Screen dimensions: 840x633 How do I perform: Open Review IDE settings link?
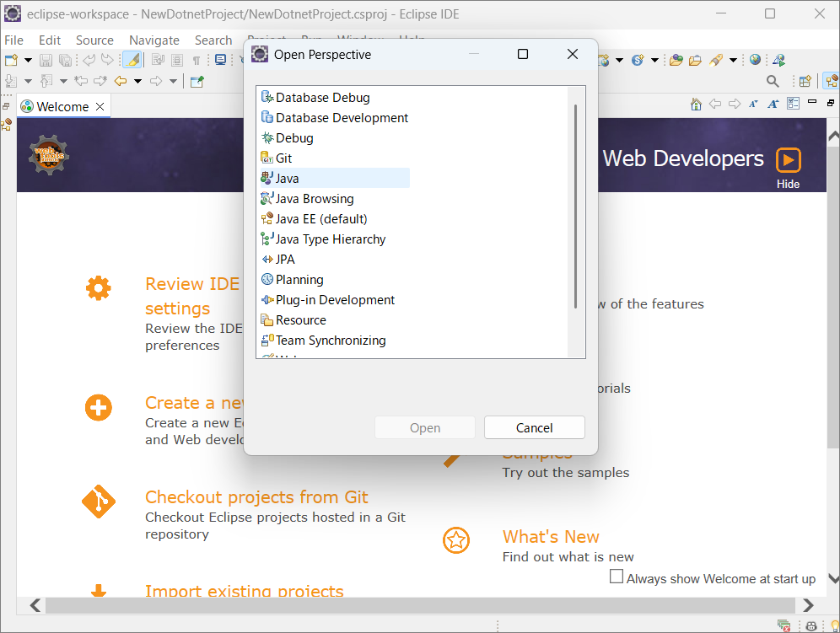pos(192,296)
